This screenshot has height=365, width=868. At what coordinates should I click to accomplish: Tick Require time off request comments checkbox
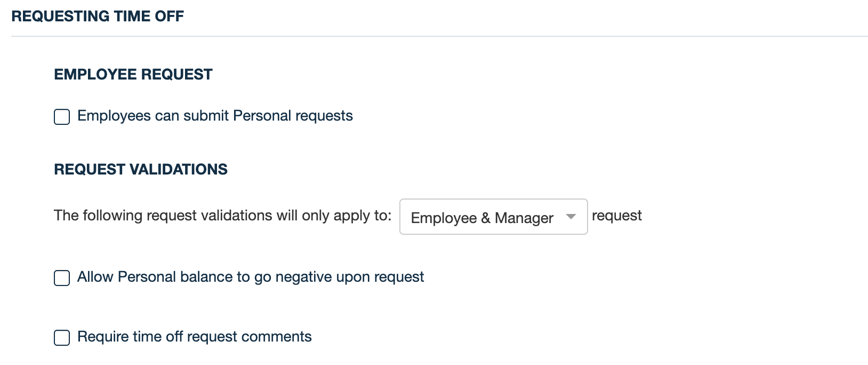pyautogui.click(x=62, y=338)
